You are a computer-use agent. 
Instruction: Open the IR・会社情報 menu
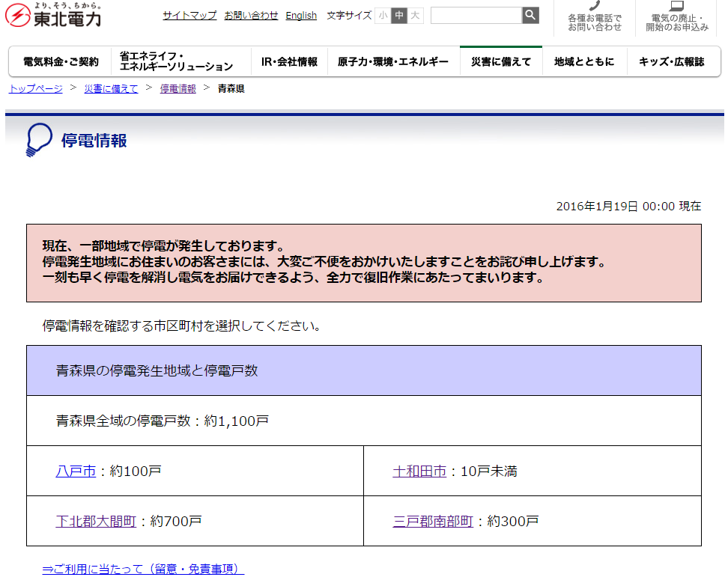coord(288,61)
